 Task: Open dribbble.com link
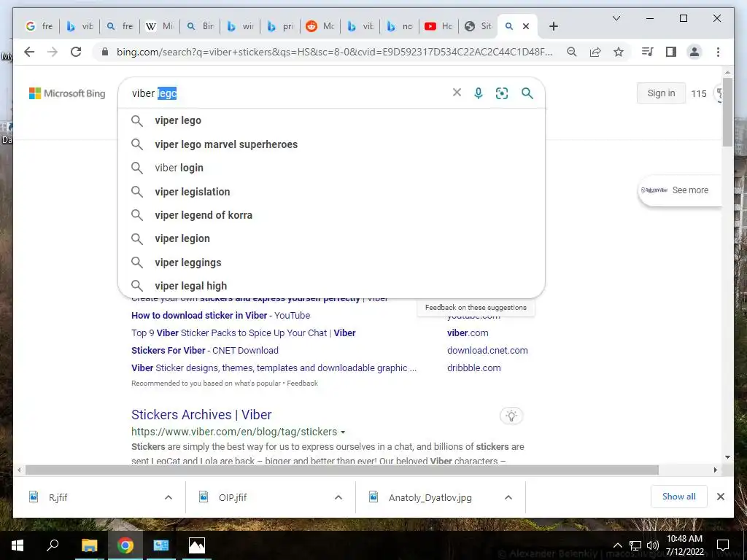(x=474, y=367)
